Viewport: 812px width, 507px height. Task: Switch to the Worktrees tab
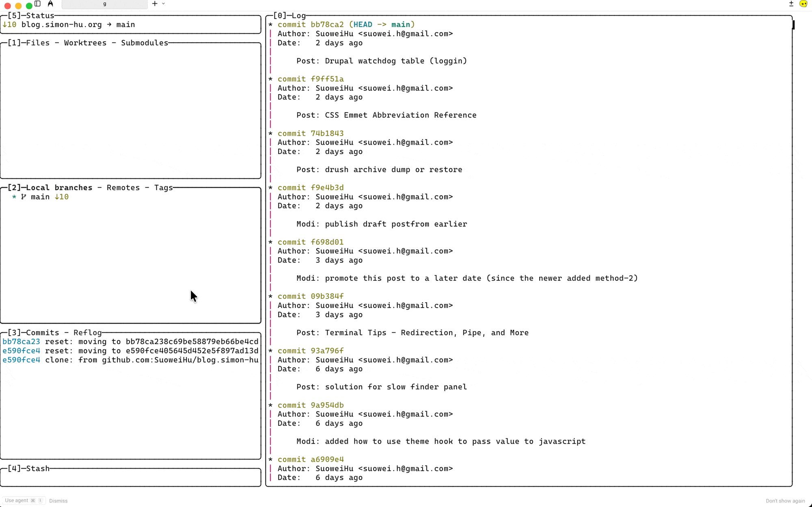(85, 43)
